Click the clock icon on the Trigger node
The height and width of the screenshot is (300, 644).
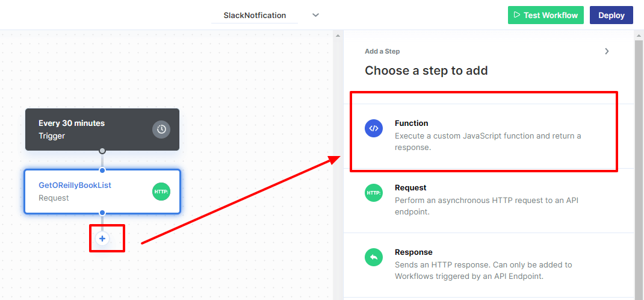coord(161,129)
